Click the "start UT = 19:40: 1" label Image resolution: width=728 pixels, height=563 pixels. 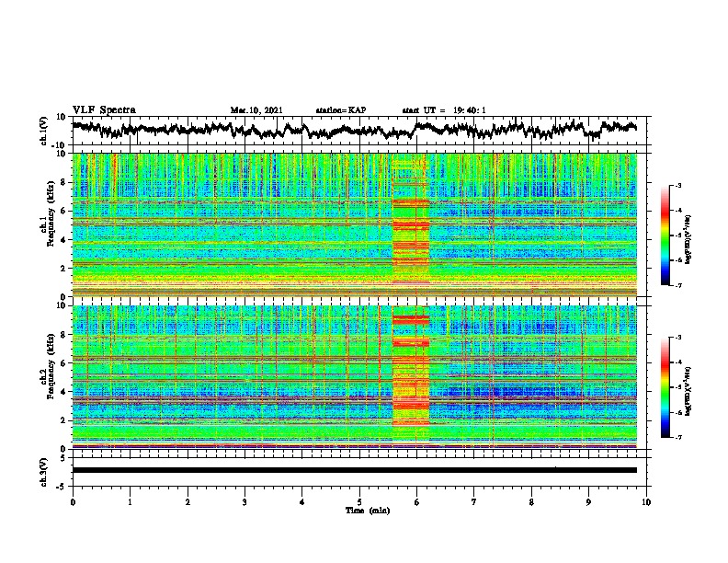click(444, 110)
